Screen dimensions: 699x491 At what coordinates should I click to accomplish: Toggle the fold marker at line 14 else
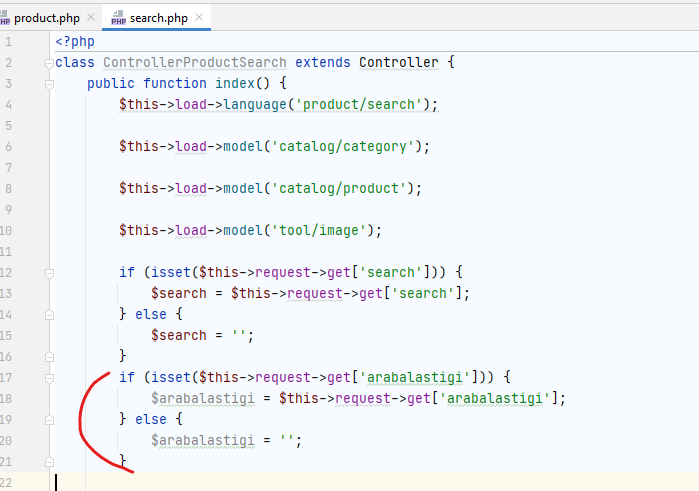tap(49, 315)
